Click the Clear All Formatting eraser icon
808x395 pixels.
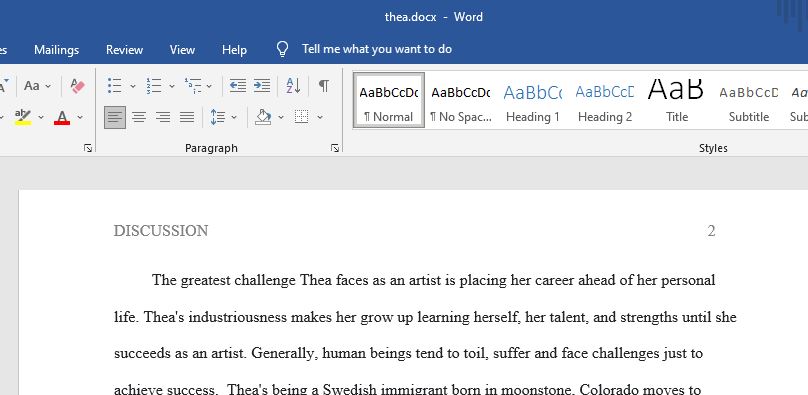77,85
